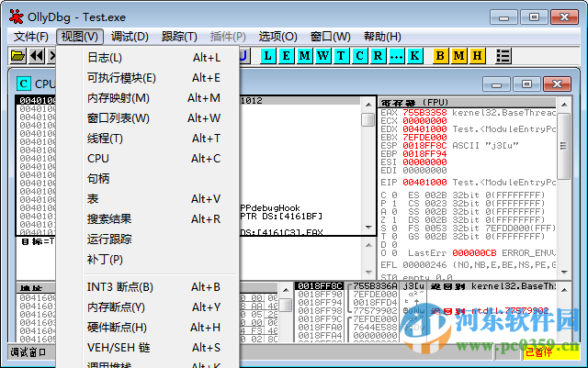
Task: Select 日志(L) from the View menu
Action: (147, 58)
